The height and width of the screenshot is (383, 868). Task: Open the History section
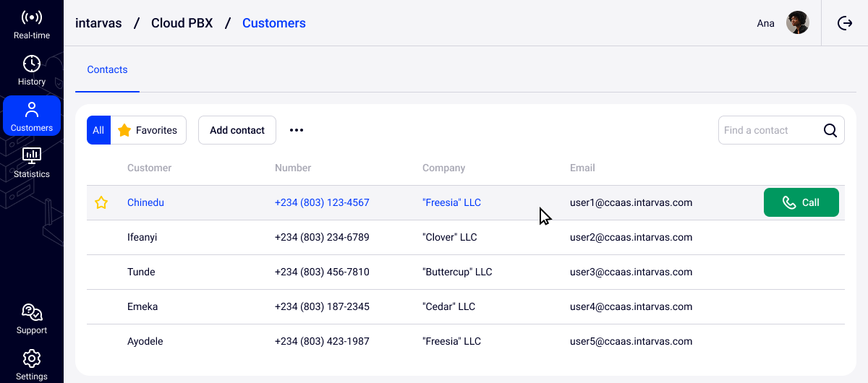click(31, 70)
